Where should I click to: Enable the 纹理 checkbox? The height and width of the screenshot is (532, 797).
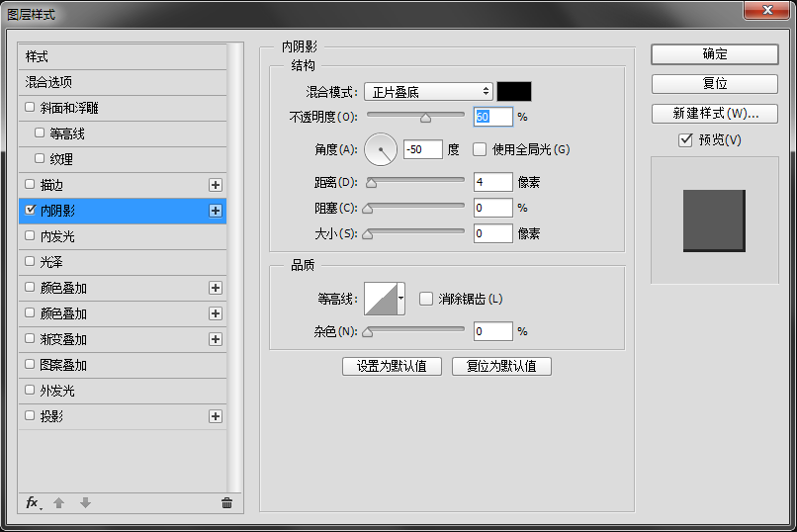click(40, 158)
